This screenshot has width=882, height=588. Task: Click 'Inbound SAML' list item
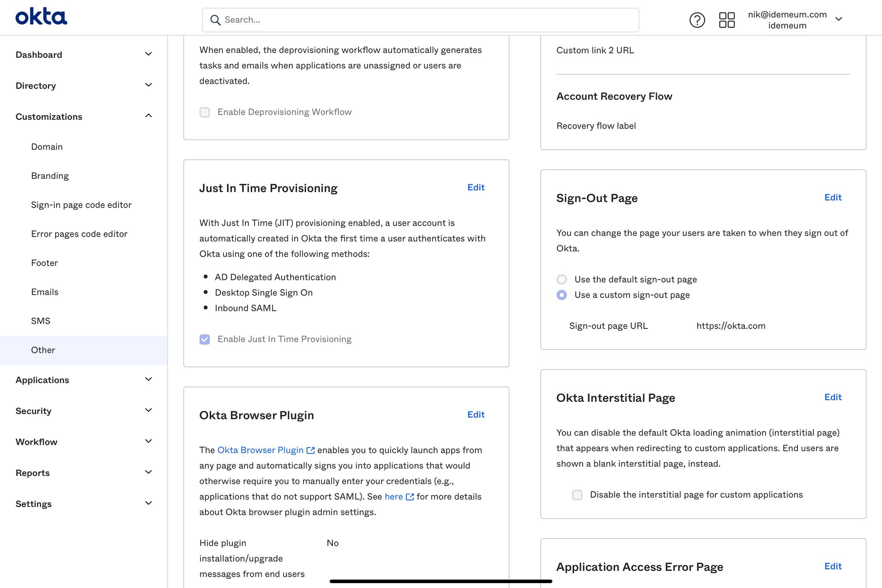246,308
